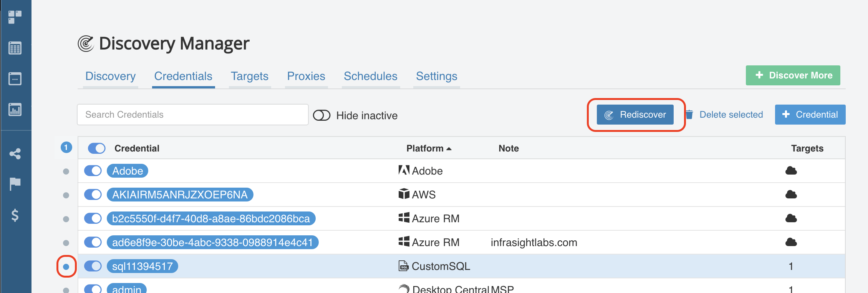Disable the AKIAIRM5ANRJZXOEP6NA credential toggle
The height and width of the screenshot is (293, 868).
(x=93, y=195)
